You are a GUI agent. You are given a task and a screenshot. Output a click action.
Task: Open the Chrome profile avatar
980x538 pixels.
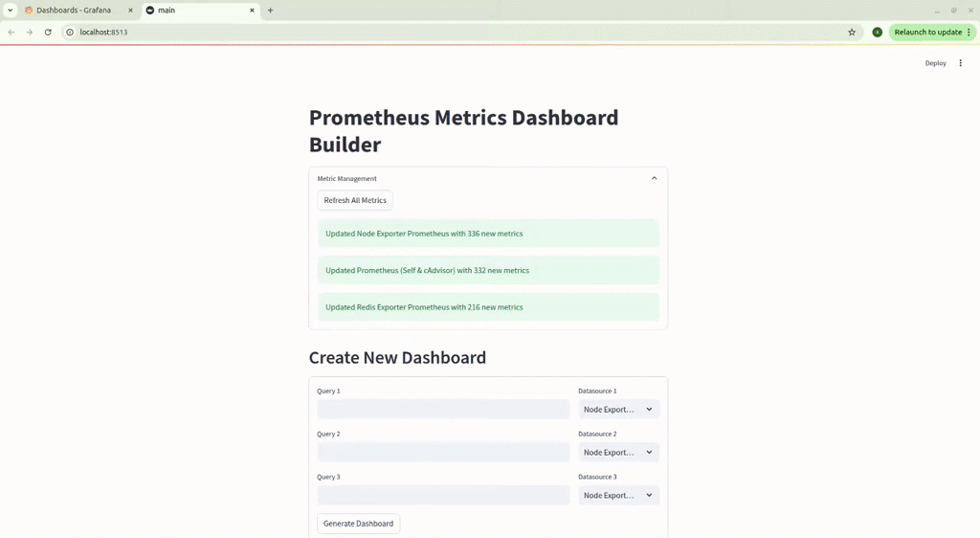coord(877,32)
